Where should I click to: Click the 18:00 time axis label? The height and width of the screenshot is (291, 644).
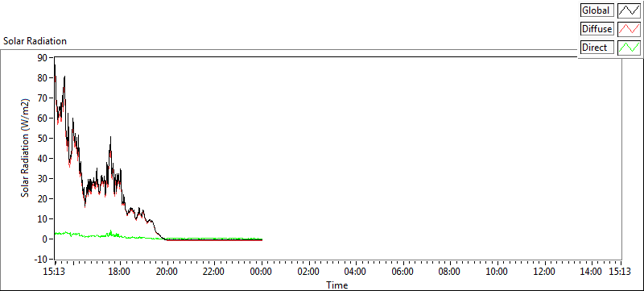pos(120,272)
